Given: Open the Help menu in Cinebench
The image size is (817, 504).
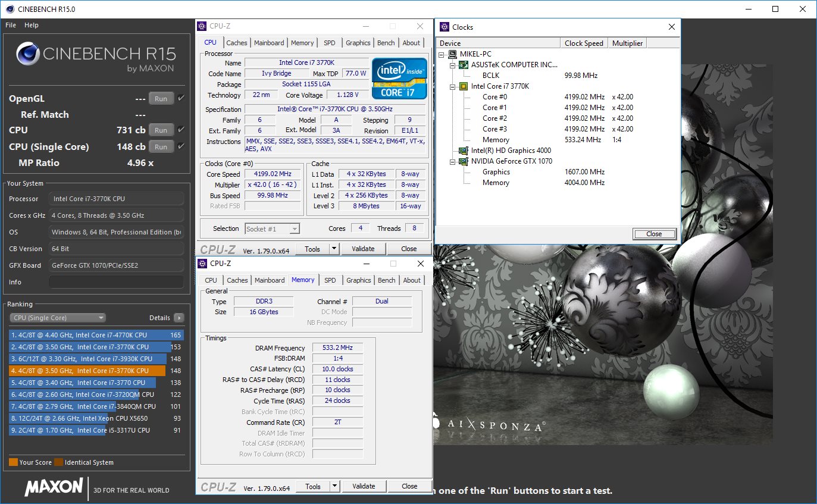Looking at the screenshot, I should click(x=32, y=25).
